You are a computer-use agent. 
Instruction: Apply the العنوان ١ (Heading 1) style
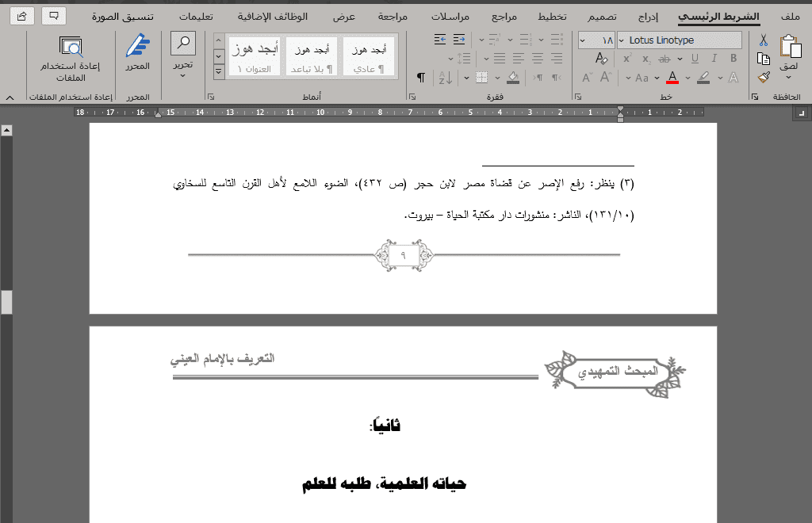pyautogui.click(x=255, y=56)
